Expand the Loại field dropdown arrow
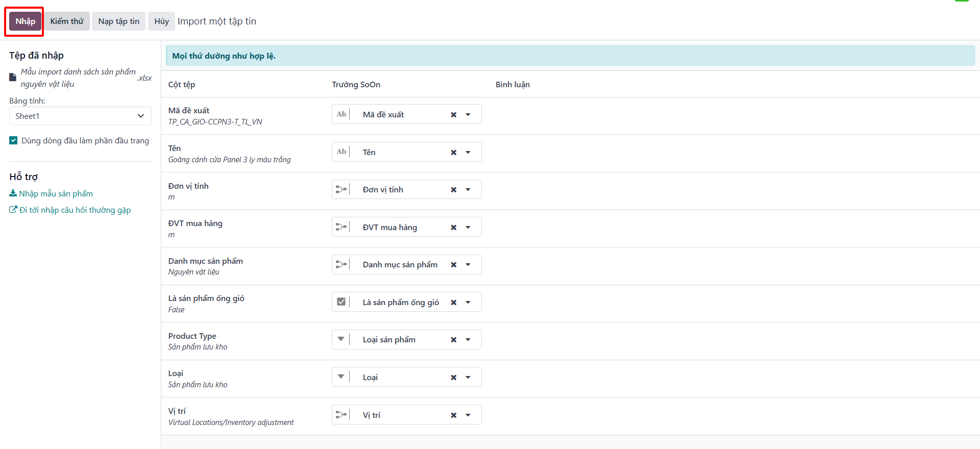 (x=468, y=378)
